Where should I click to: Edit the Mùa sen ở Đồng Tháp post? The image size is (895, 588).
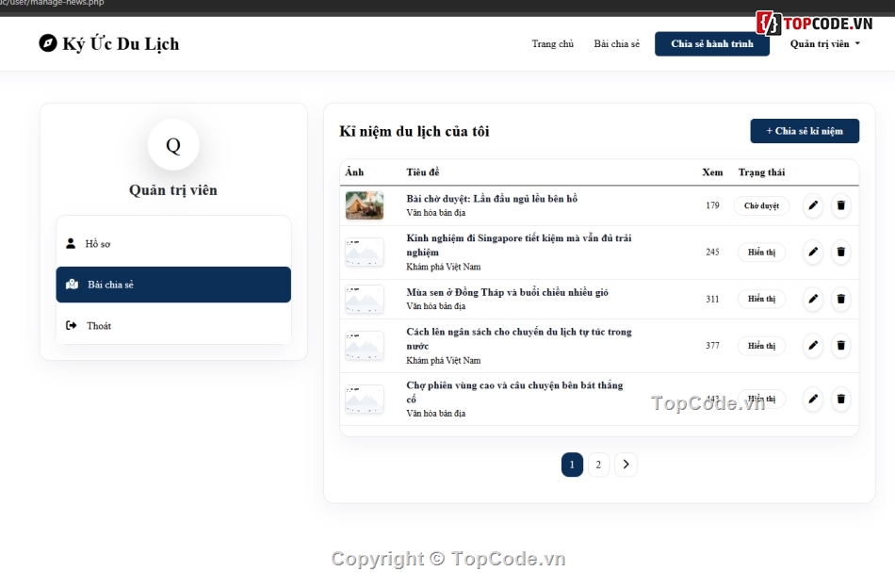pyautogui.click(x=813, y=299)
